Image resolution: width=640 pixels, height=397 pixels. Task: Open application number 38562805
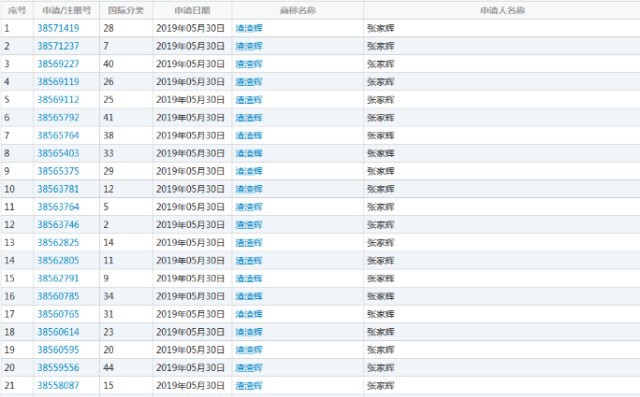(x=58, y=260)
